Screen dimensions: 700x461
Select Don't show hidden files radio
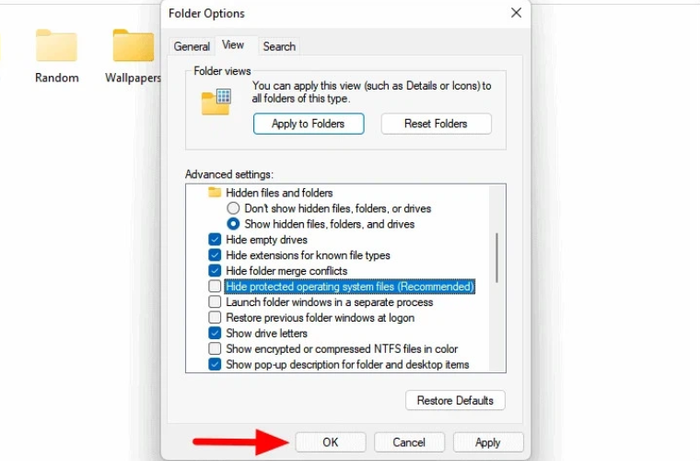(x=233, y=208)
